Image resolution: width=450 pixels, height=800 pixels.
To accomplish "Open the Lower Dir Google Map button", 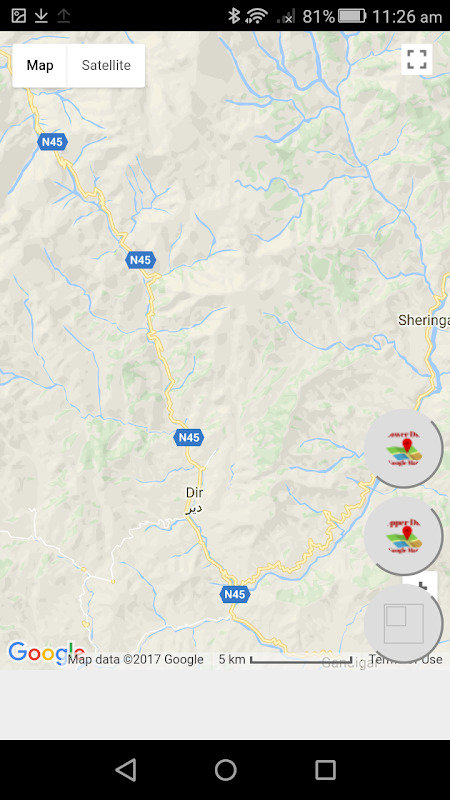I will [403, 449].
